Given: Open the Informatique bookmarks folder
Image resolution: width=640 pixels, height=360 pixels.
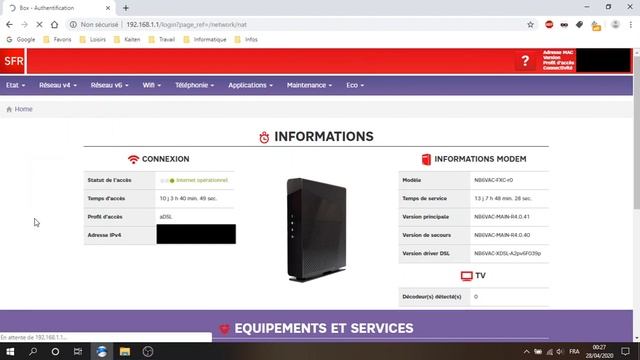Looking at the screenshot, I should click(x=205, y=40).
